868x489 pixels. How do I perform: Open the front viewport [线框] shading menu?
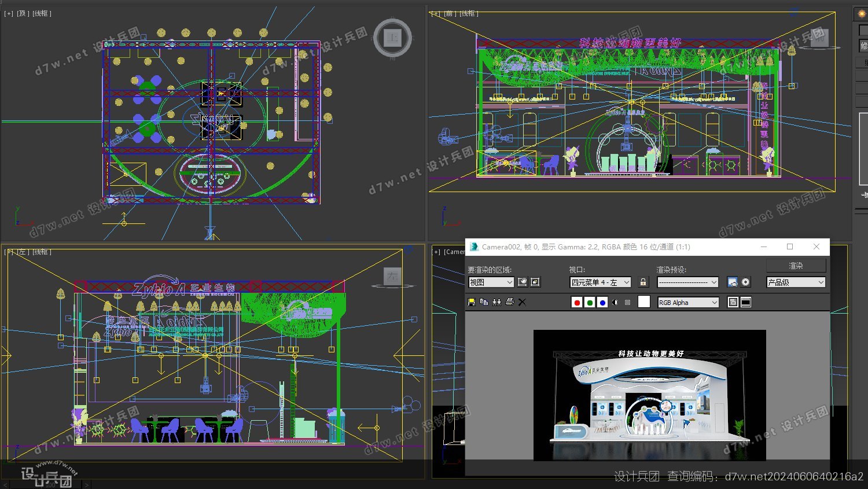coord(469,13)
